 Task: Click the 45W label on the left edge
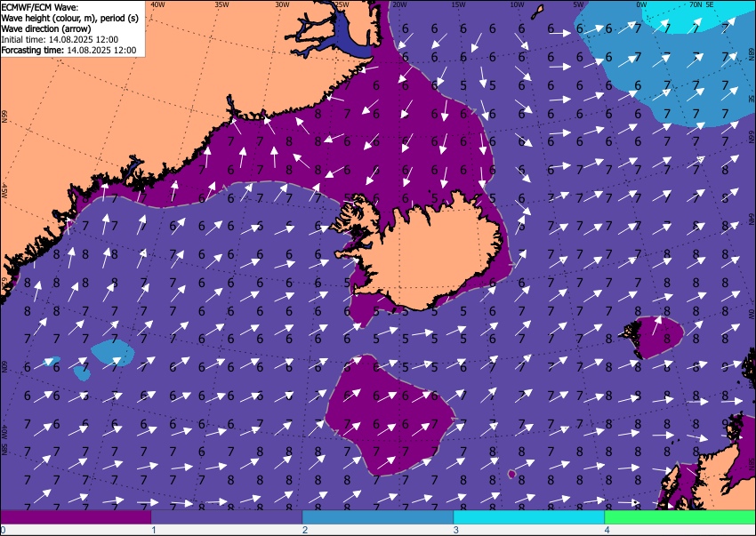point(4,191)
